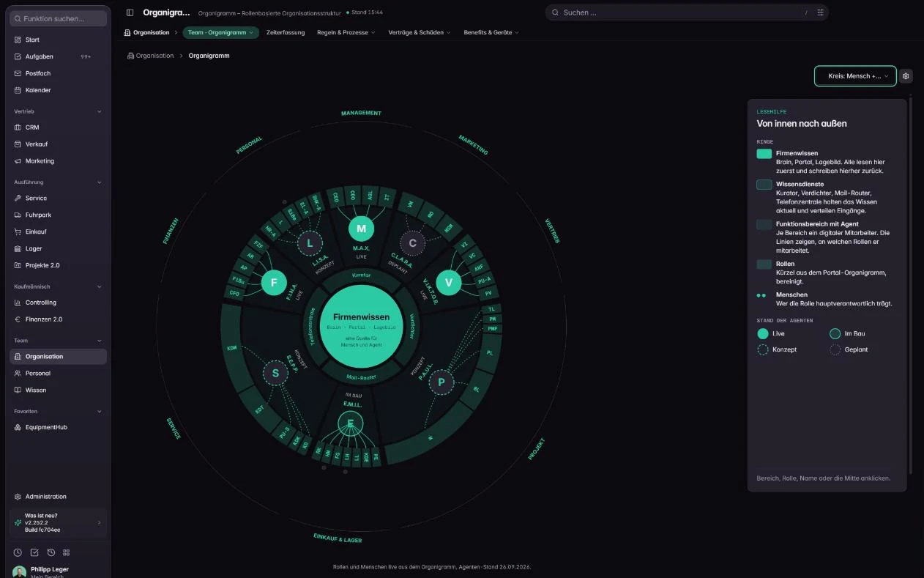
Task: Select the Mail-Router segment
Action: [361, 377]
